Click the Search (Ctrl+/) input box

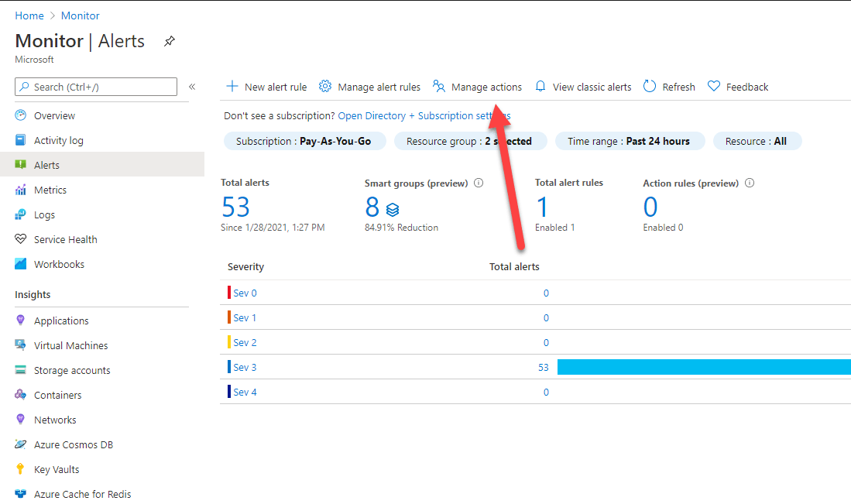tap(96, 87)
